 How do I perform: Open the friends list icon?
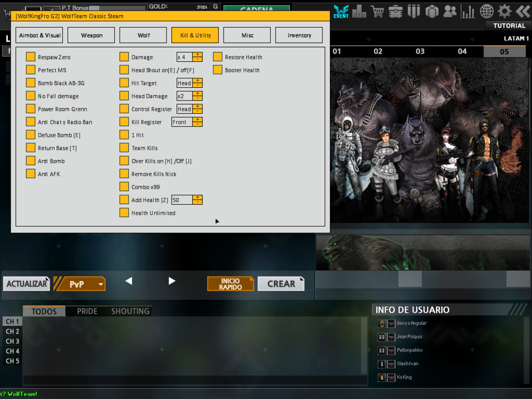coord(450,11)
